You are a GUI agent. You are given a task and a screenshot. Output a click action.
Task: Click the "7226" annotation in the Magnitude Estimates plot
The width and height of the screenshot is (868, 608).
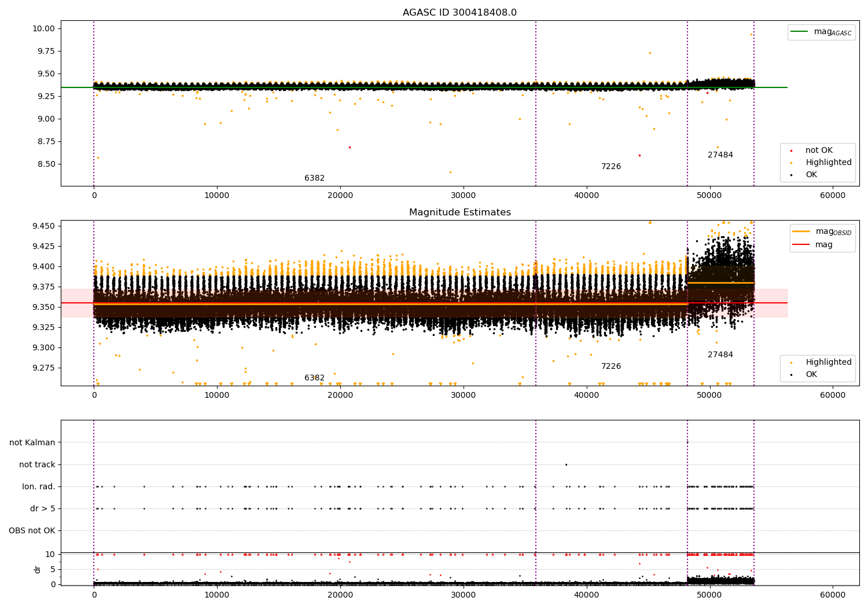[x=610, y=367]
